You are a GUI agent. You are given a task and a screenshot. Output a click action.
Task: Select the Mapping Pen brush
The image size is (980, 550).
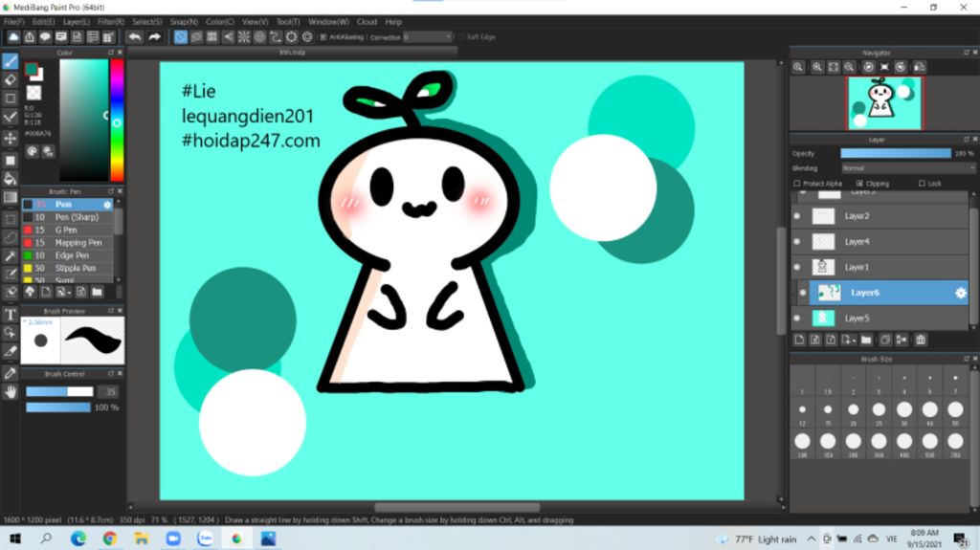click(68, 243)
